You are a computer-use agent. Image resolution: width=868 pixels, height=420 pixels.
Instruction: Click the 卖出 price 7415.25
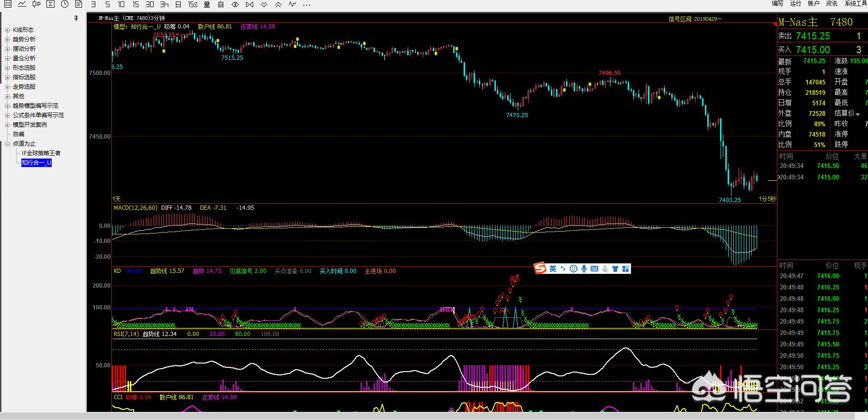[x=813, y=36]
